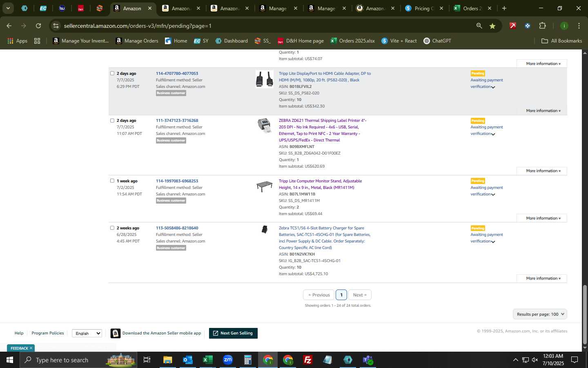
Task: Expand More information for ZEBRA ZD621 order
Action: [541, 171]
